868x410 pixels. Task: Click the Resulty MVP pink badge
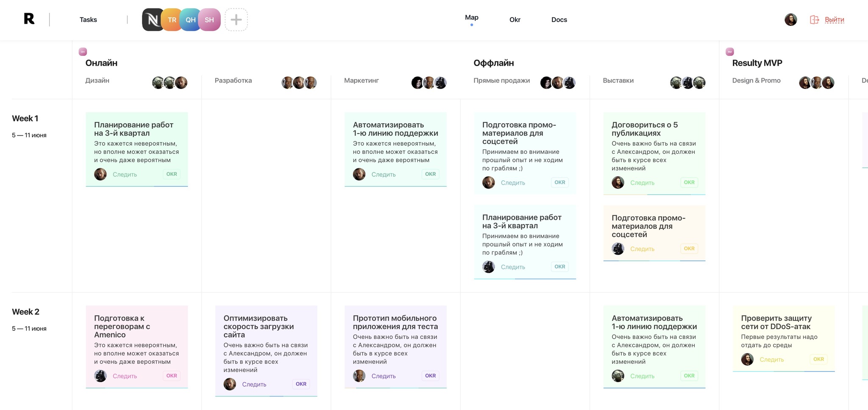coord(729,52)
